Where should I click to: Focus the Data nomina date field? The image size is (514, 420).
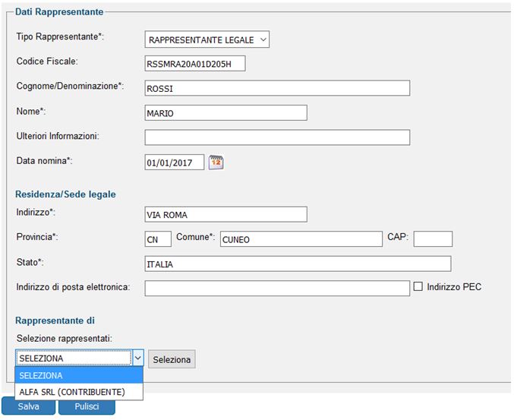pyautogui.click(x=175, y=163)
